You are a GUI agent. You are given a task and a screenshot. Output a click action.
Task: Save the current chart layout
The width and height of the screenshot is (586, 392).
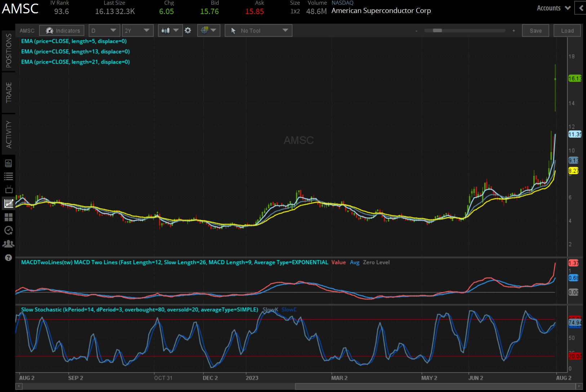coord(536,30)
